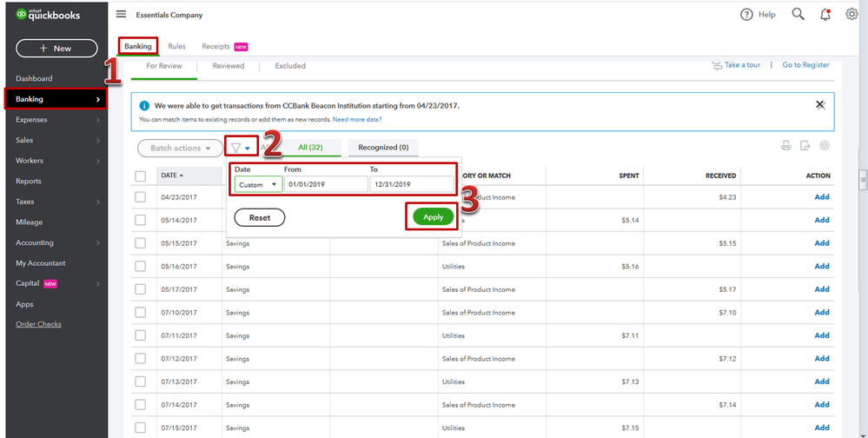Click Utilities category in 05/16/2017 row
The width and height of the screenshot is (868, 438).
tap(454, 266)
